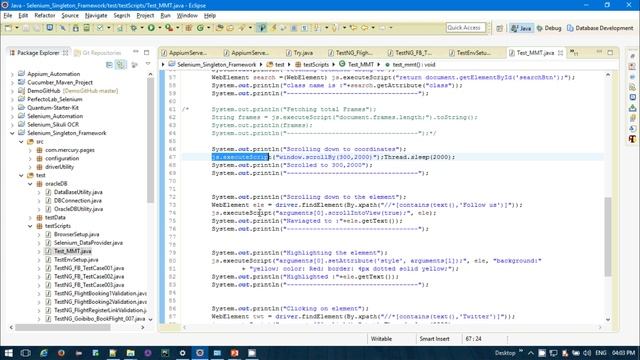Open the Source menu

(x=70, y=16)
